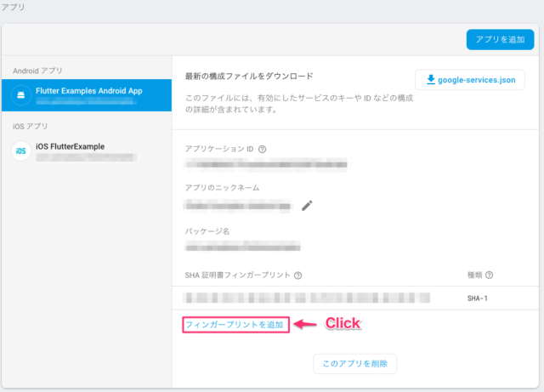Open help icon beside SHA 証明書フィンガープリント

click(297, 276)
